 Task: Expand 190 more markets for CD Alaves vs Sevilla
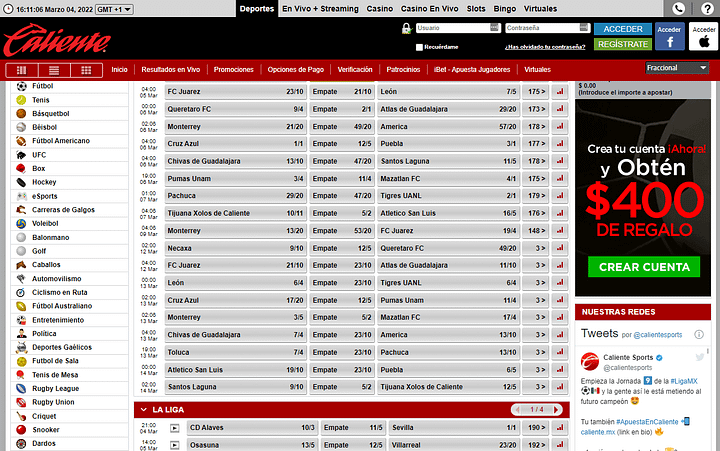coord(536,428)
